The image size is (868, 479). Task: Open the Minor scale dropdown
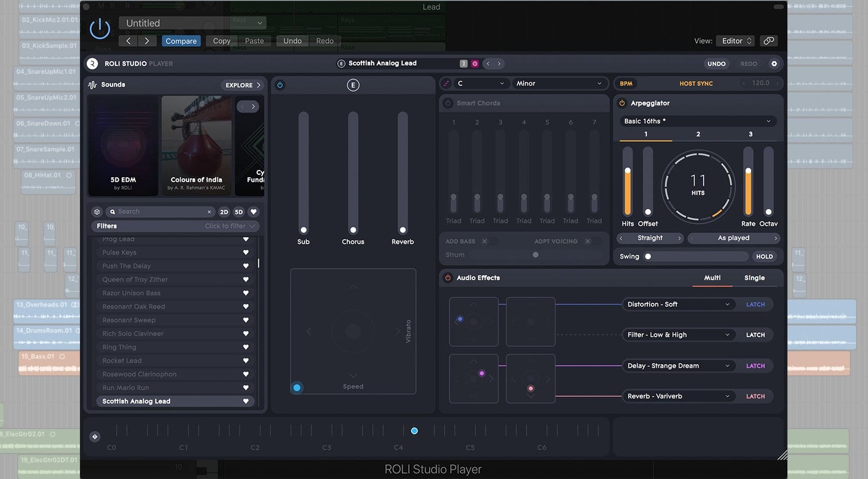[x=560, y=83]
